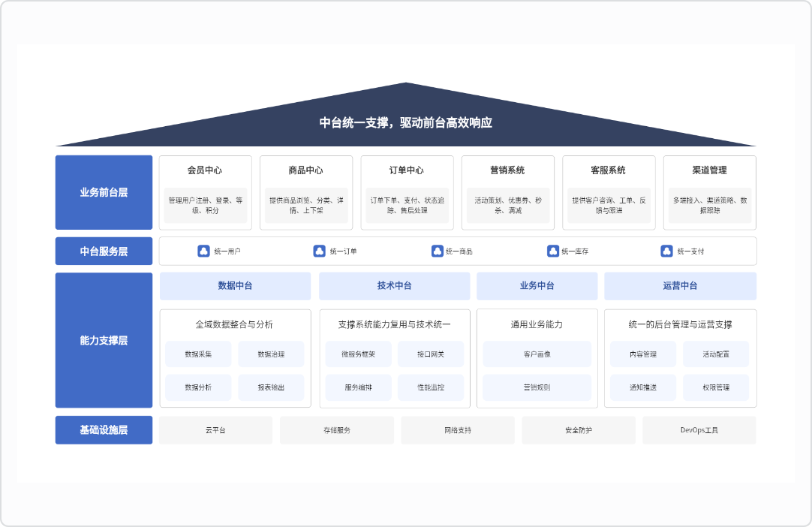Click the 全域数据整合与分析 heading
This screenshot has width=812, height=527.
[234, 324]
